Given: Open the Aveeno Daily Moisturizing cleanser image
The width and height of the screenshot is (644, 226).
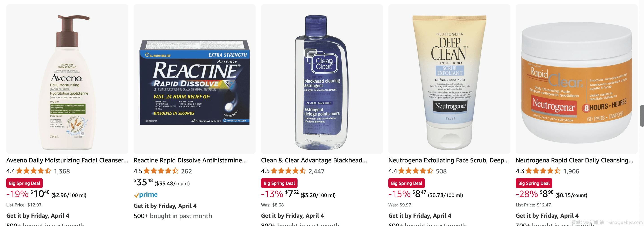Looking at the screenshot, I should [x=67, y=79].
